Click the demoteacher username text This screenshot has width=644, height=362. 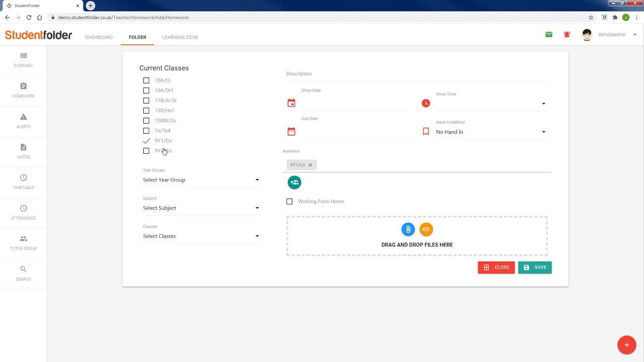pos(612,35)
